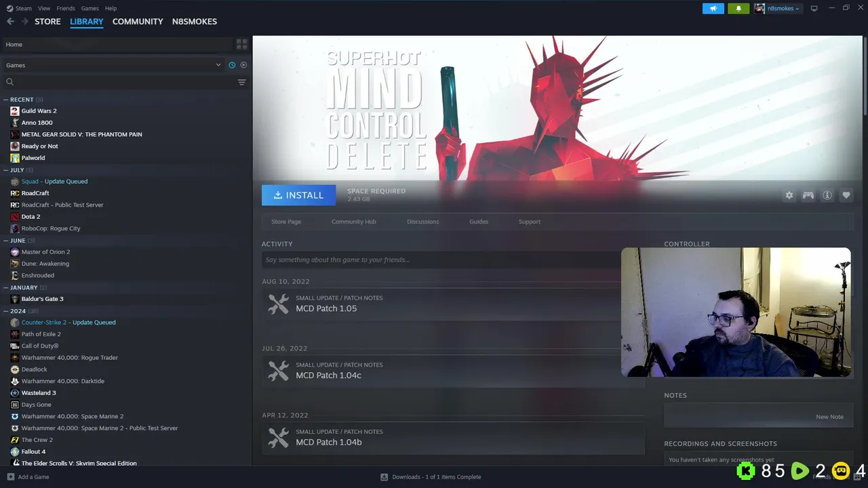Click the Dota 2 game icon
Image resolution: width=868 pixels, height=488 pixels.
(15, 217)
